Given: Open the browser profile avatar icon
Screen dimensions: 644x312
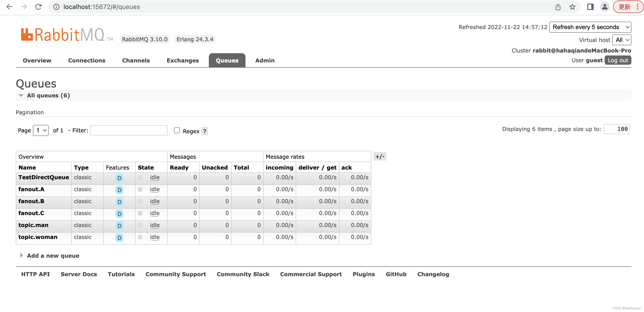Looking at the screenshot, I should tap(604, 7).
